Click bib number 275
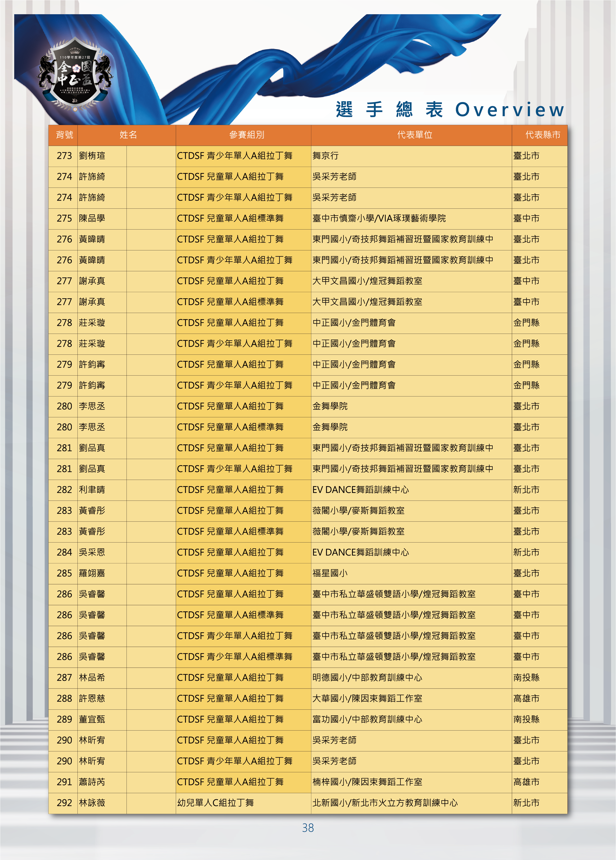The width and height of the screenshot is (616, 860). click(x=64, y=218)
